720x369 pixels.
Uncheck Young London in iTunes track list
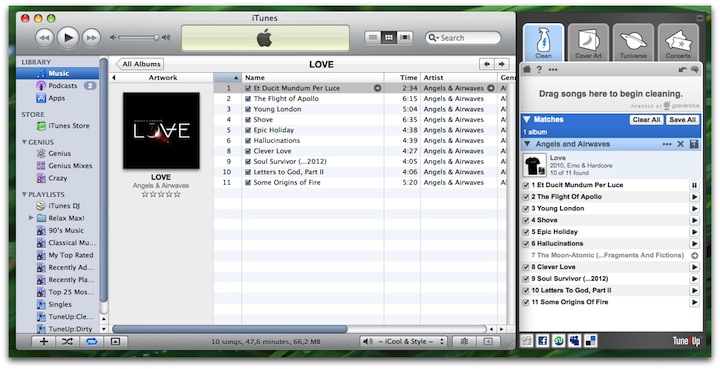[248, 109]
